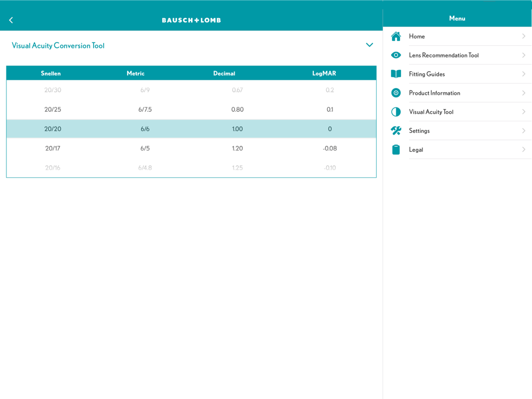Click the 1.25 Decimal value
The height and width of the screenshot is (399, 532).
point(237,168)
